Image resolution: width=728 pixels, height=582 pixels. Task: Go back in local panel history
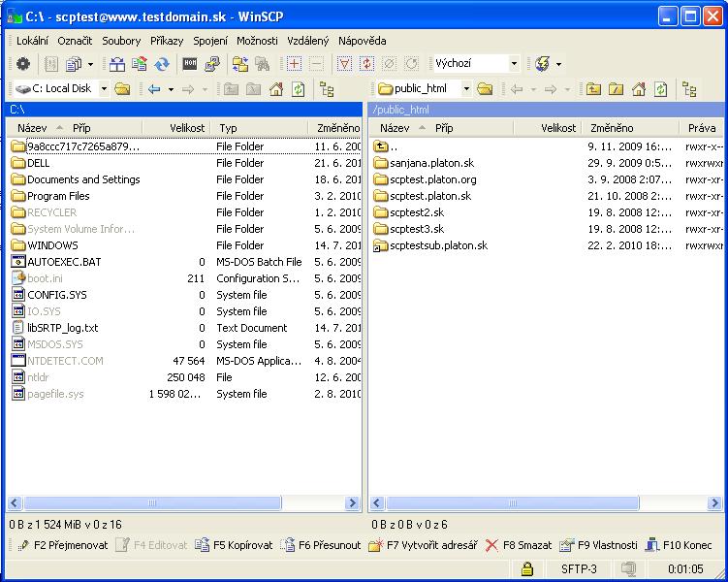[154, 88]
